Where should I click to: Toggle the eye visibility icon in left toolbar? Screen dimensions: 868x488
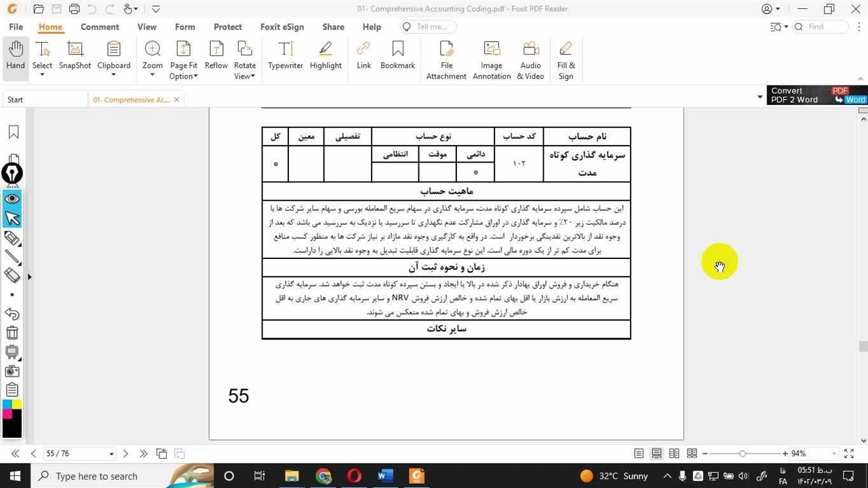click(x=12, y=199)
